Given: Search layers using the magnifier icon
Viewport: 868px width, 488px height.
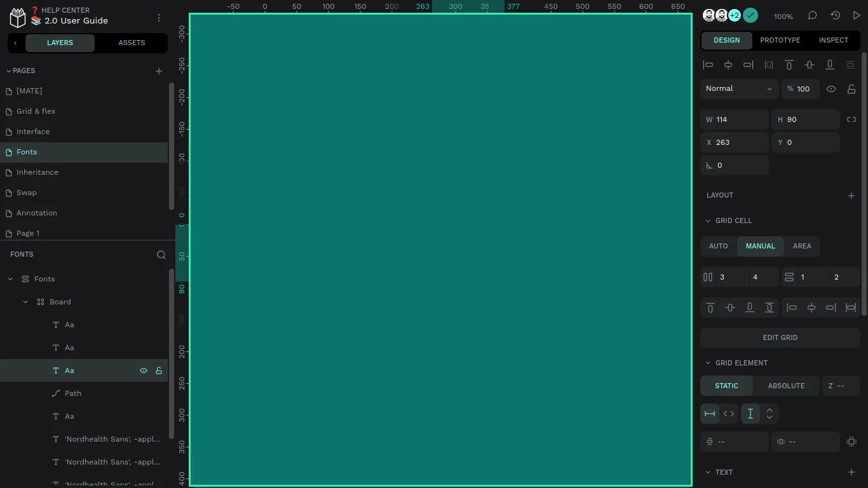Looking at the screenshot, I should click(x=161, y=255).
